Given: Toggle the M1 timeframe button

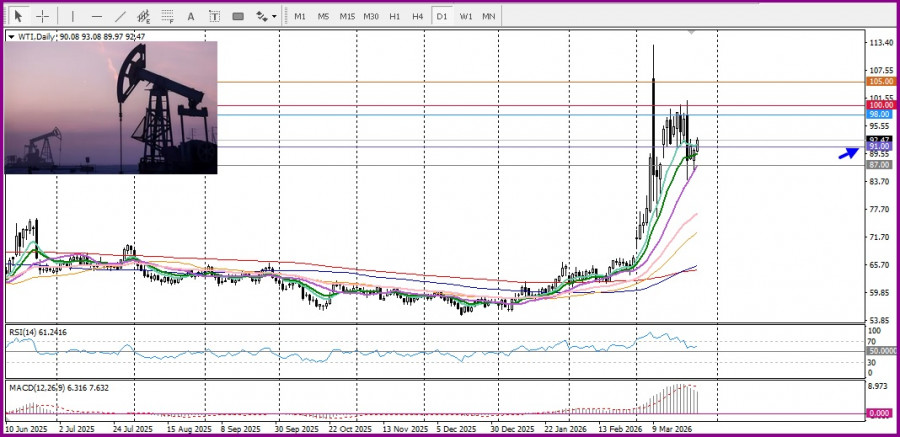Looking at the screenshot, I should tap(300, 16).
